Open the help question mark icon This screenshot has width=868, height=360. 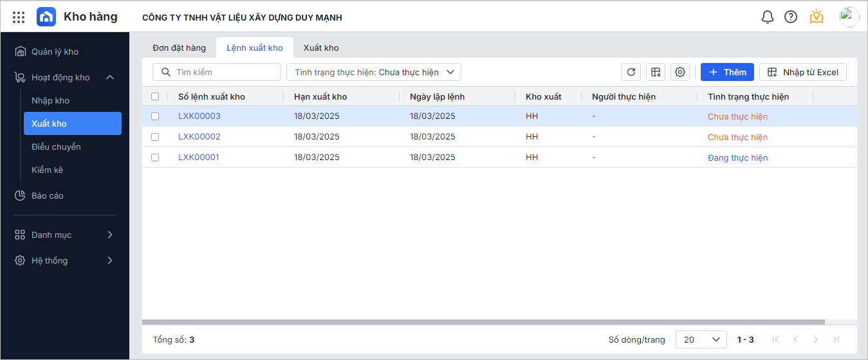(791, 17)
